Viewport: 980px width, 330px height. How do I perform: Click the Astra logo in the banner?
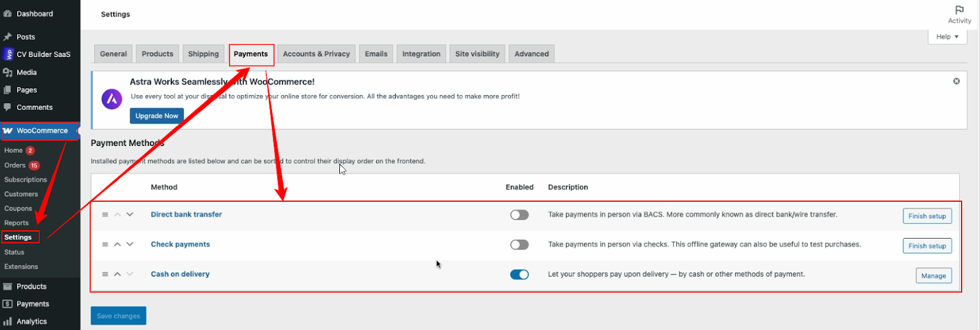coord(111,99)
